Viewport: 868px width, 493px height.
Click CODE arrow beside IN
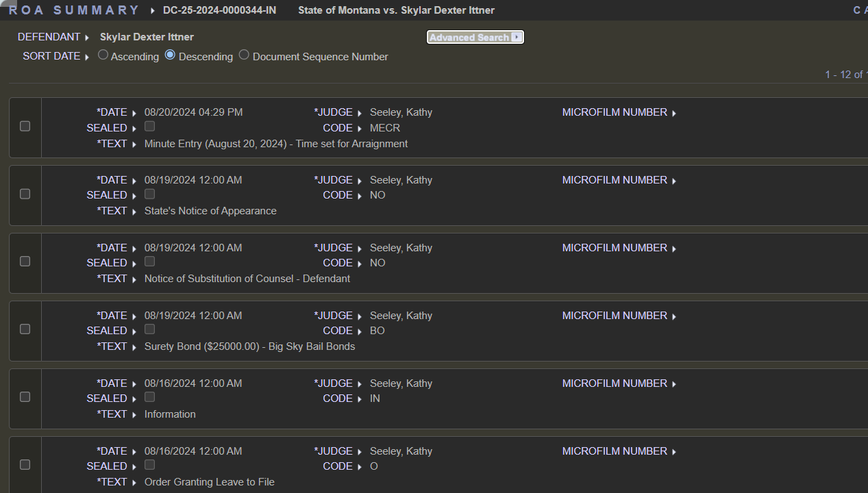(x=360, y=399)
